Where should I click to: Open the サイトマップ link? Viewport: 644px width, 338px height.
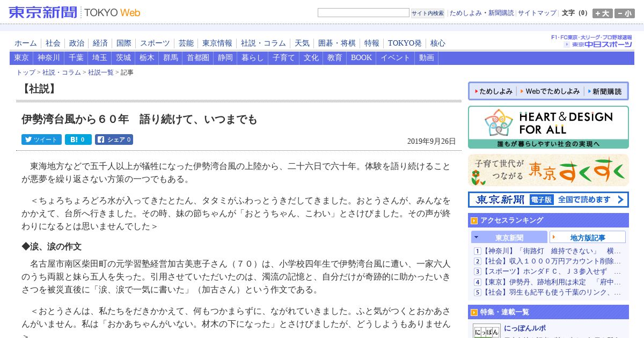537,13
